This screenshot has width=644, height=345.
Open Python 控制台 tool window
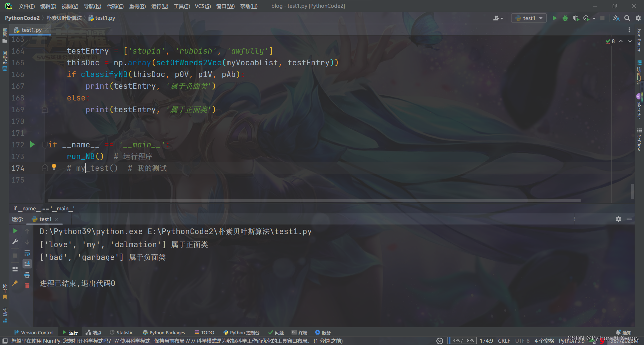coord(241,333)
